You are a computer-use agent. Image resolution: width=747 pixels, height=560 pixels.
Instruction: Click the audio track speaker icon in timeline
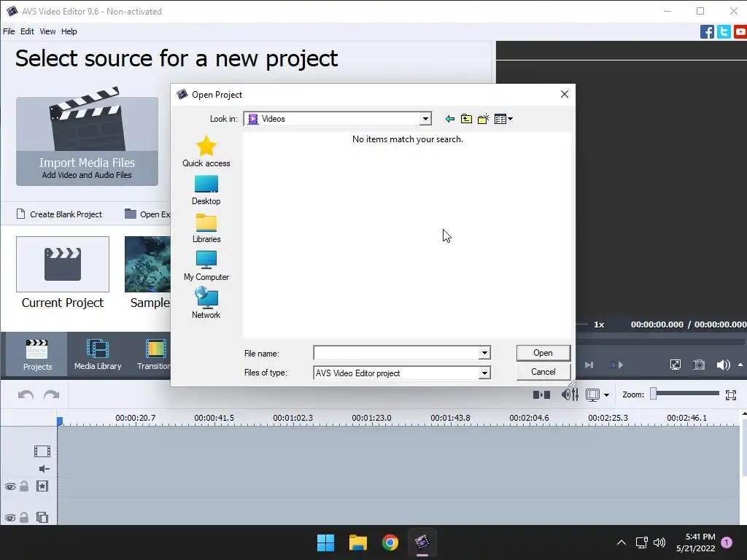pyautogui.click(x=44, y=469)
